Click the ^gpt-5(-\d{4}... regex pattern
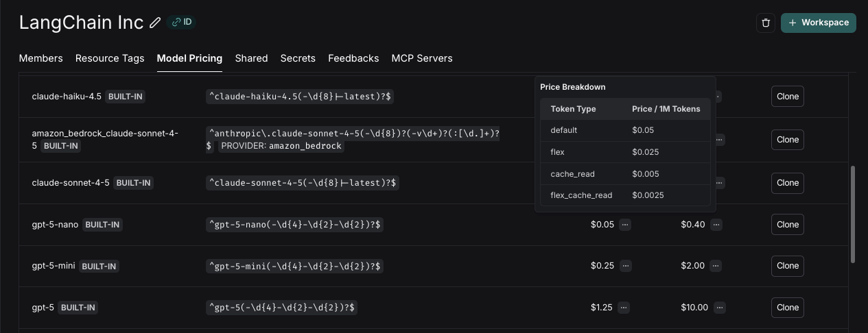The width and height of the screenshot is (868, 333). [282, 308]
